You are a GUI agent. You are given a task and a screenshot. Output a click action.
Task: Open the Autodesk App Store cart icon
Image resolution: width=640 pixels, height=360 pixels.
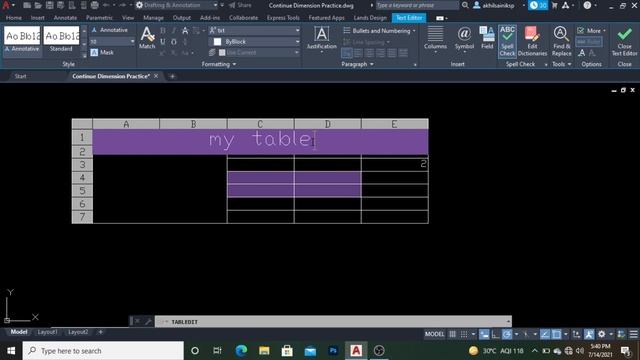tap(555, 5)
